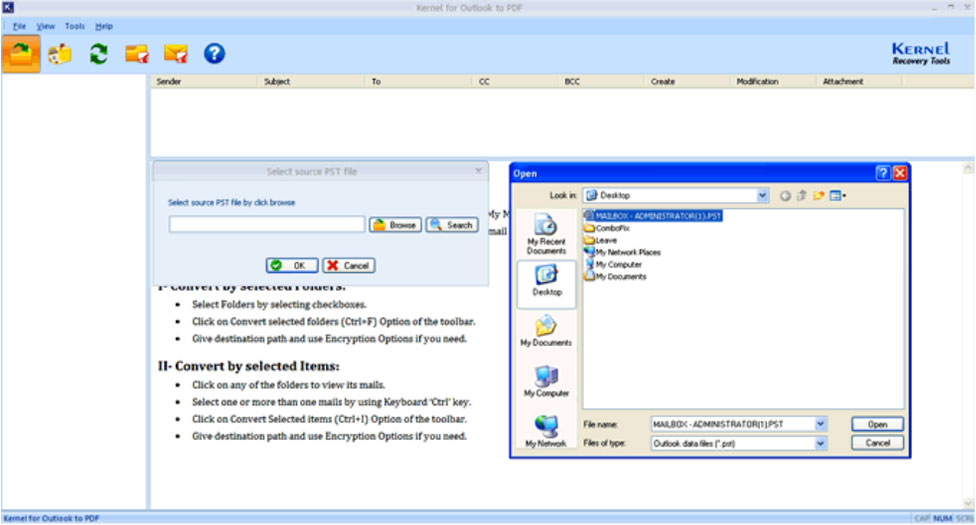
Task: Select My Network Places in file list
Action: point(622,252)
